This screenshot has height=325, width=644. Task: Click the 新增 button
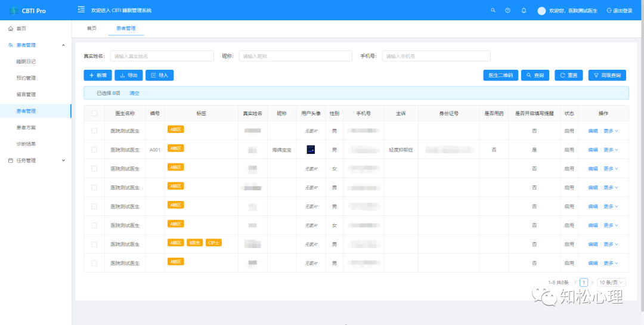tap(97, 75)
